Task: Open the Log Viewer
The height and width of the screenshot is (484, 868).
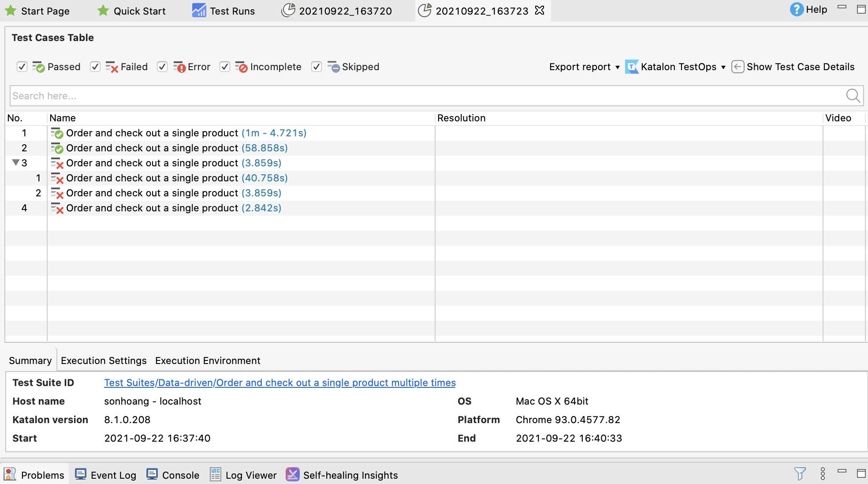Action: coord(243,475)
